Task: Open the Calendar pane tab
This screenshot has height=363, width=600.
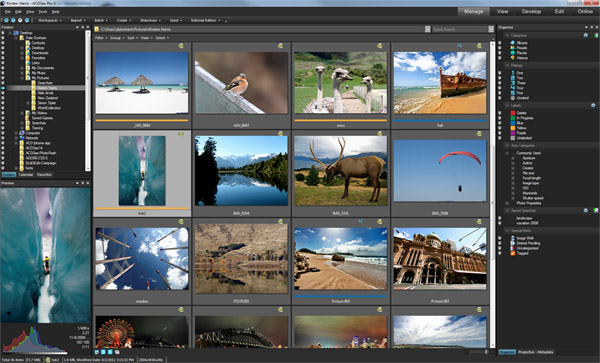Action: click(x=26, y=175)
